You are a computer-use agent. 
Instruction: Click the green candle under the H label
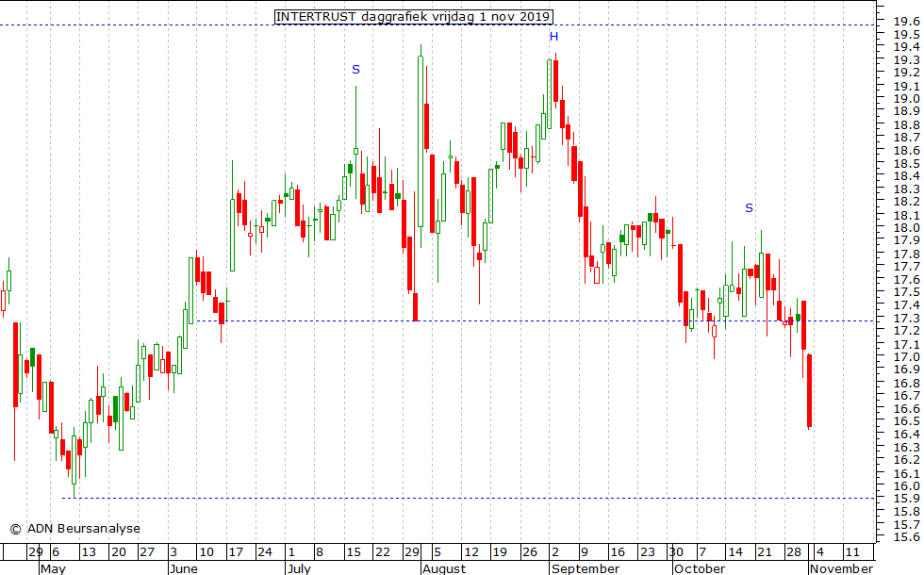coord(549,93)
